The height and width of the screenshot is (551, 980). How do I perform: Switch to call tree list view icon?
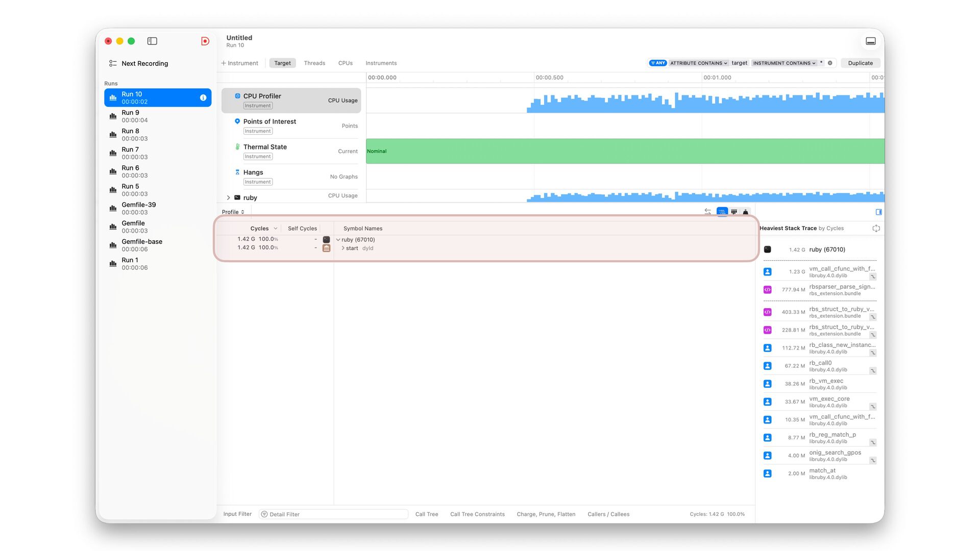coord(722,212)
